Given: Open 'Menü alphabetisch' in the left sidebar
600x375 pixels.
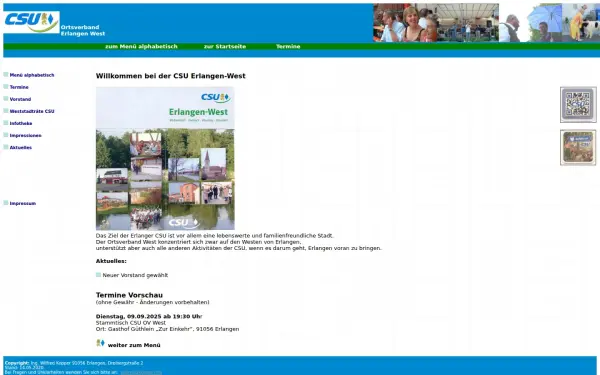Looking at the screenshot, I should (x=32, y=75).
